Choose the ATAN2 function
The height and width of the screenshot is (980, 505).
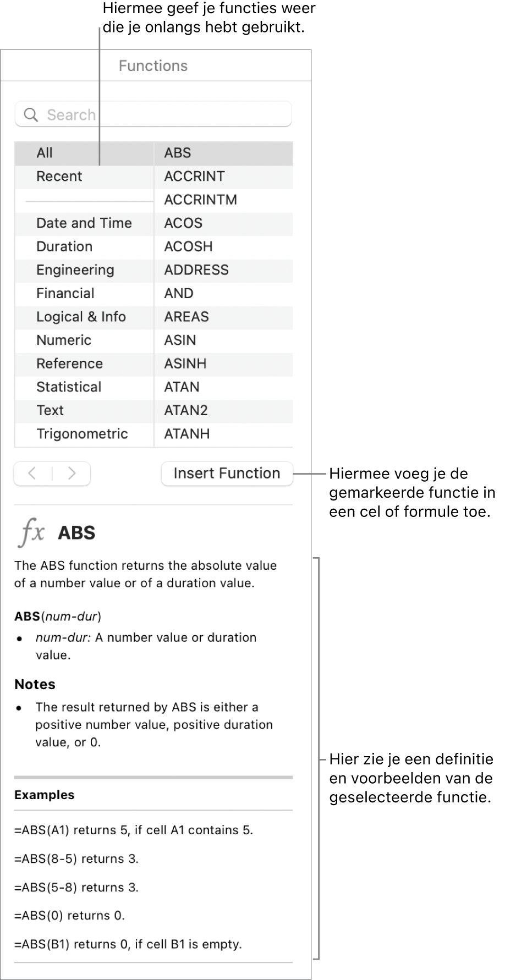tap(186, 410)
